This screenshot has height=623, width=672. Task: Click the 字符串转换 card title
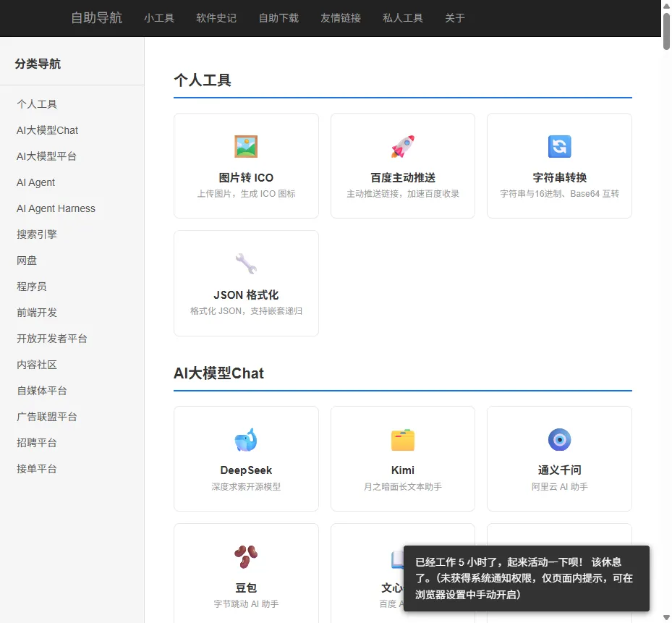[x=559, y=177]
